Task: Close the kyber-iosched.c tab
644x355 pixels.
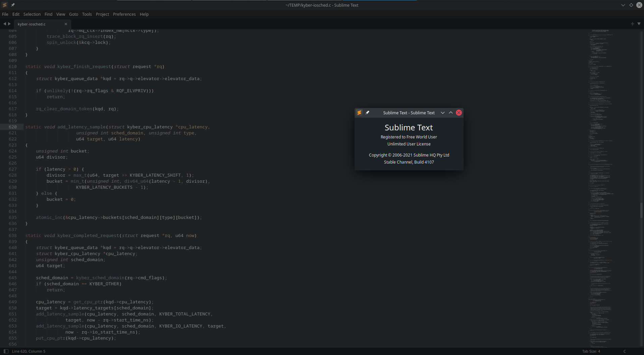Action: click(66, 24)
